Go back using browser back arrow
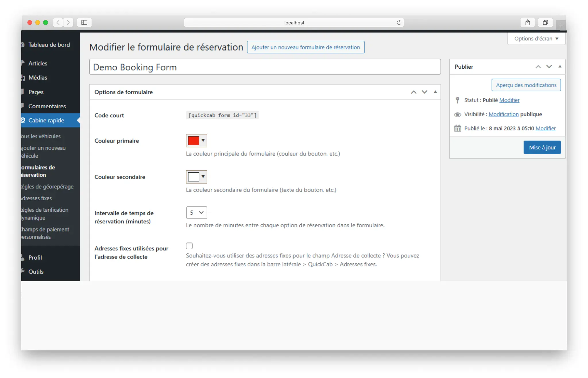This screenshot has height=378, width=588. [58, 22]
